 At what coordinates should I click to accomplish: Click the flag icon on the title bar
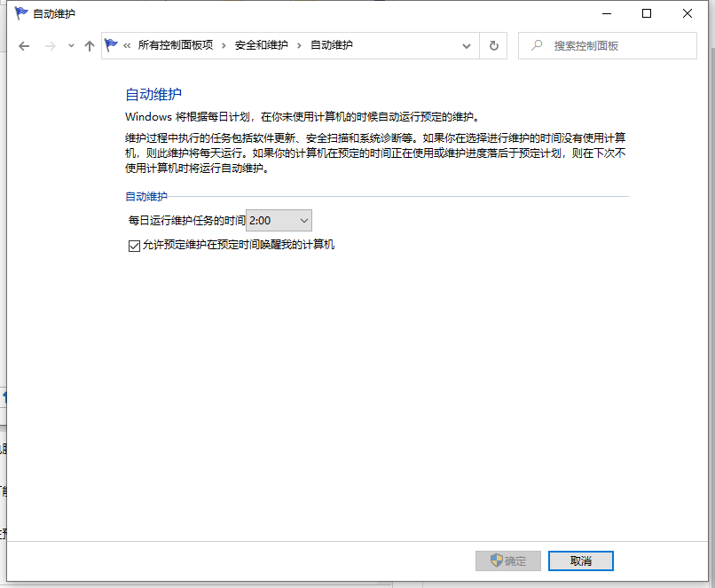[x=20, y=13]
